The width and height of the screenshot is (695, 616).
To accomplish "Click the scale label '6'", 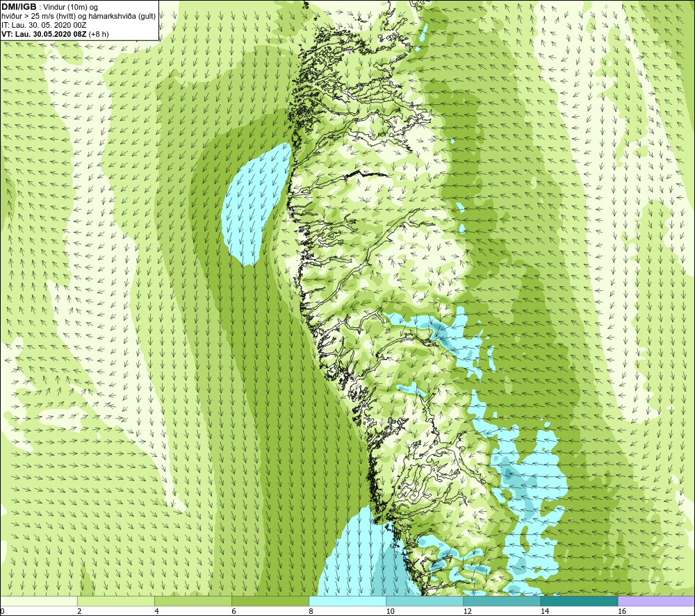I will pos(234,611).
